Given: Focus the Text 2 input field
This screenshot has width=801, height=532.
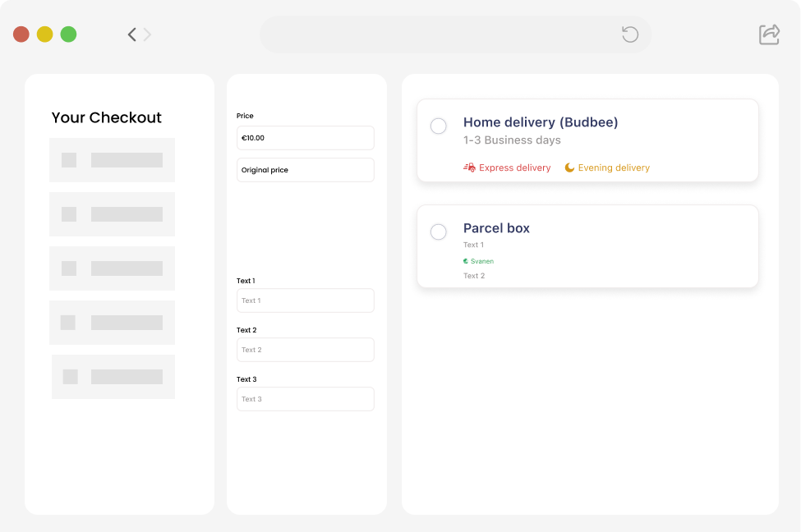Looking at the screenshot, I should [x=305, y=350].
